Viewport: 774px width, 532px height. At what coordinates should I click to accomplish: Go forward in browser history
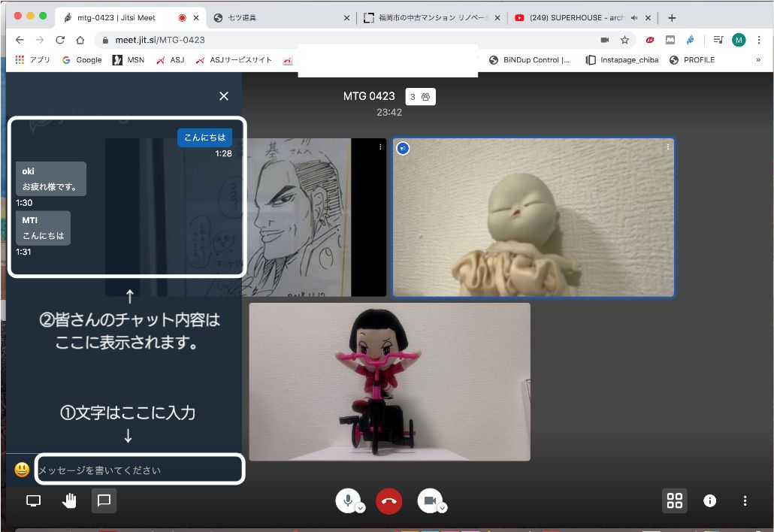tap(40, 40)
